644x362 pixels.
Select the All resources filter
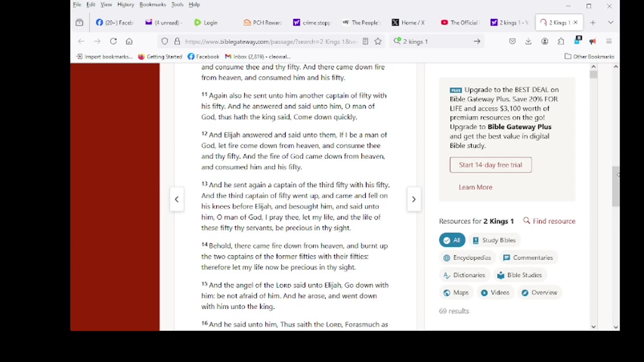click(452, 240)
